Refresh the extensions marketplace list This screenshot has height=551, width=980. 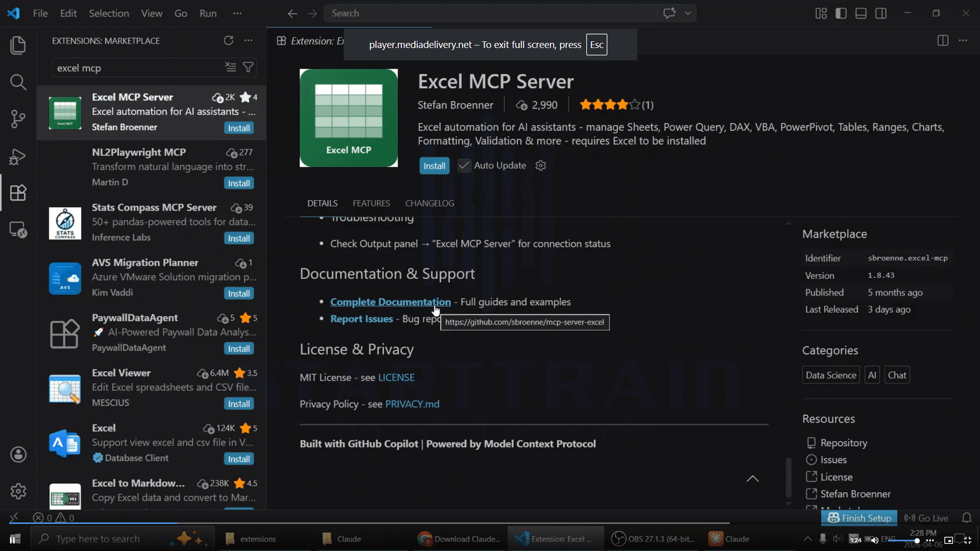coord(228,40)
